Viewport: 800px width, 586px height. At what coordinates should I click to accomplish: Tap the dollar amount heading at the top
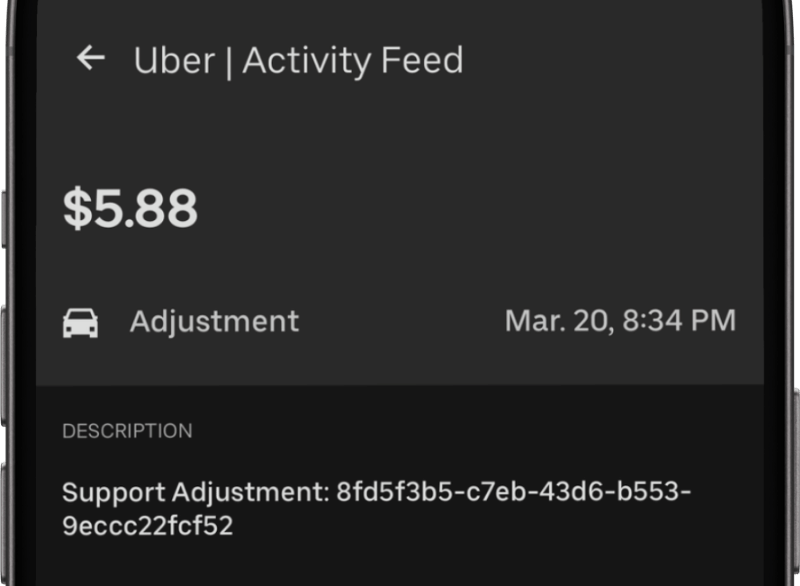click(130, 207)
